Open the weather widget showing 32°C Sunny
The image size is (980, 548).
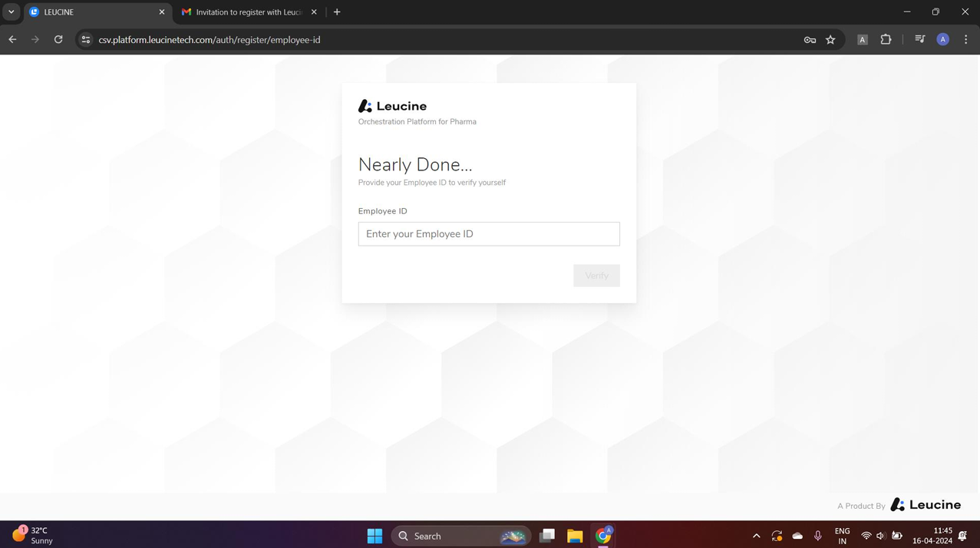(x=33, y=535)
